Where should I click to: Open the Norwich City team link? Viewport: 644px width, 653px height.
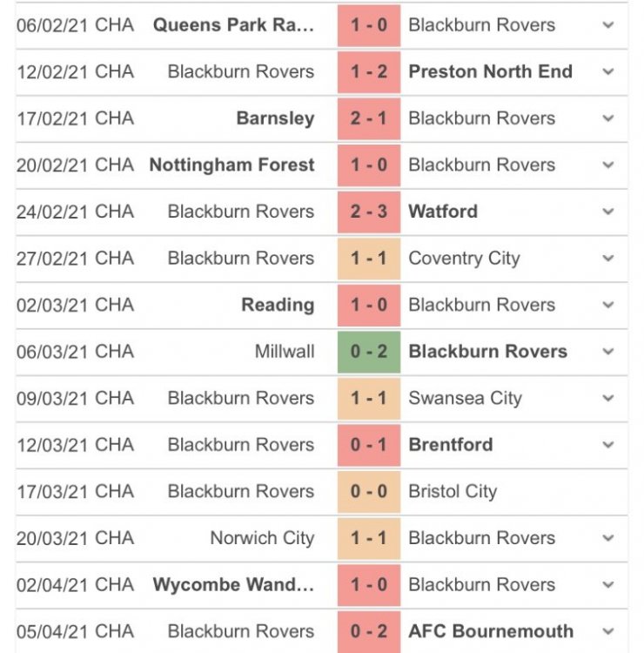tap(262, 538)
